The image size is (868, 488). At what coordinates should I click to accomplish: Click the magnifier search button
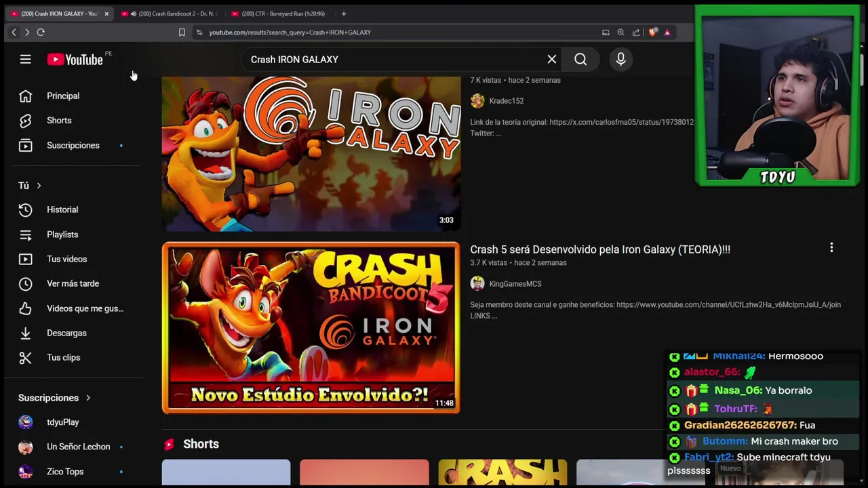coord(580,60)
